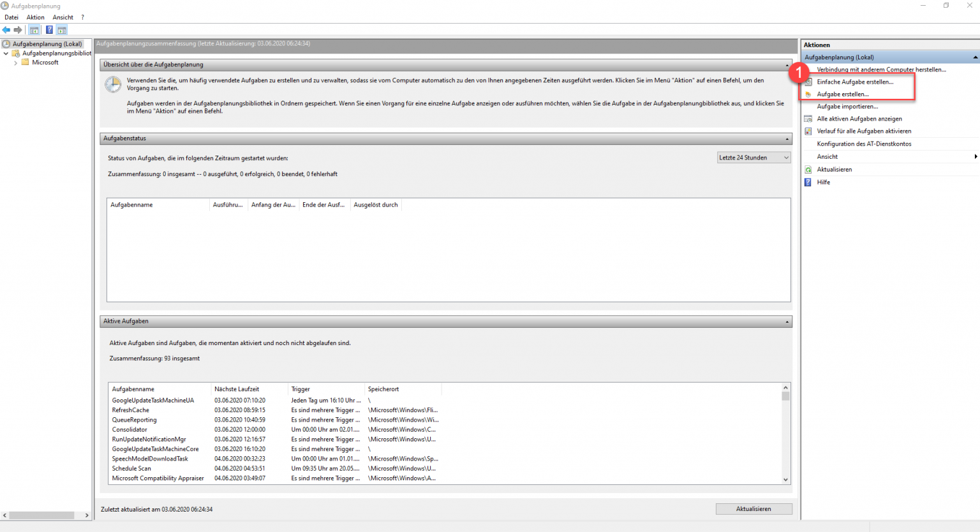
Task: Expand the Microsoft folder in the tree
Action: (x=15, y=62)
